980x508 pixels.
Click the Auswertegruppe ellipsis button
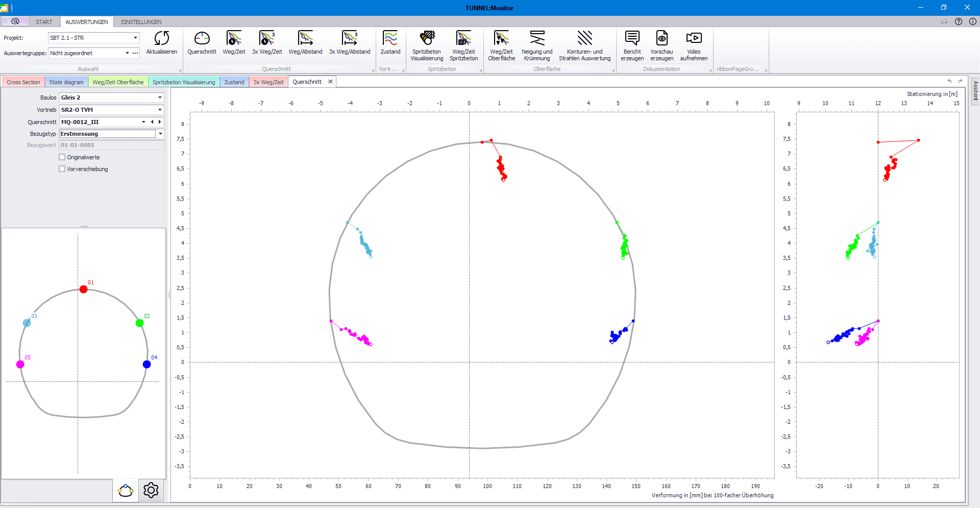click(x=135, y=53)
